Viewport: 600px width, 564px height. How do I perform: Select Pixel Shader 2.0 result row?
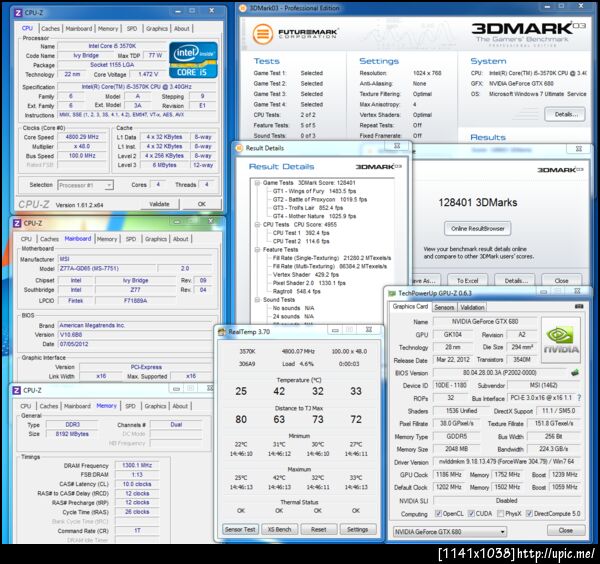(309, 283)
